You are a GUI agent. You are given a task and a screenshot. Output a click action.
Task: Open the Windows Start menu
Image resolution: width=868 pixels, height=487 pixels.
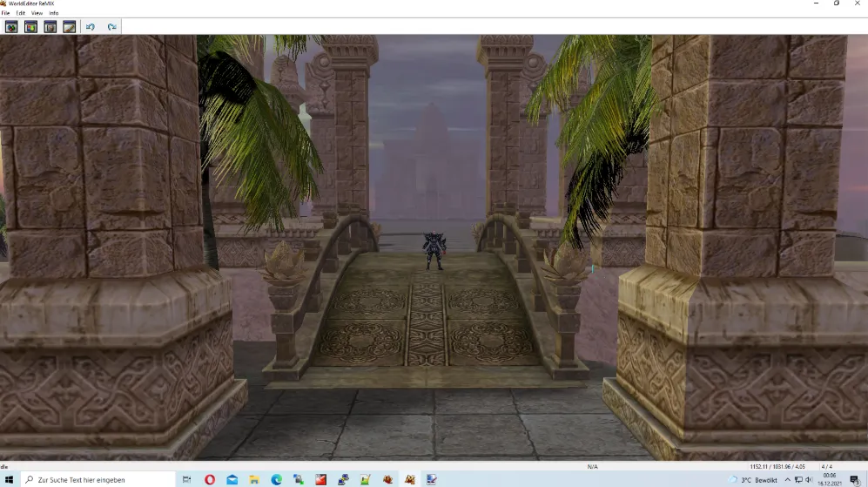coord(9,480)
